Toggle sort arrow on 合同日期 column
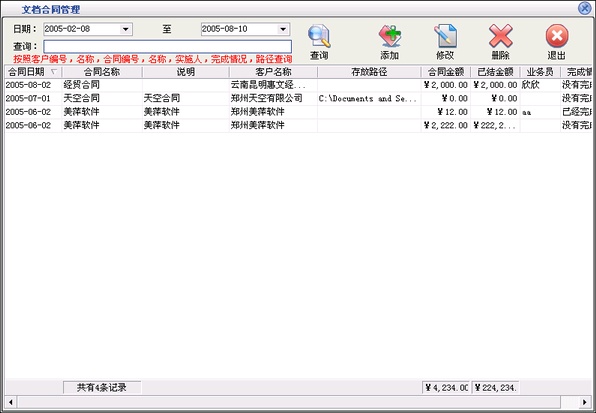Image resolution: width=596 pixels, height=413 pixels. tap(54, 71)
